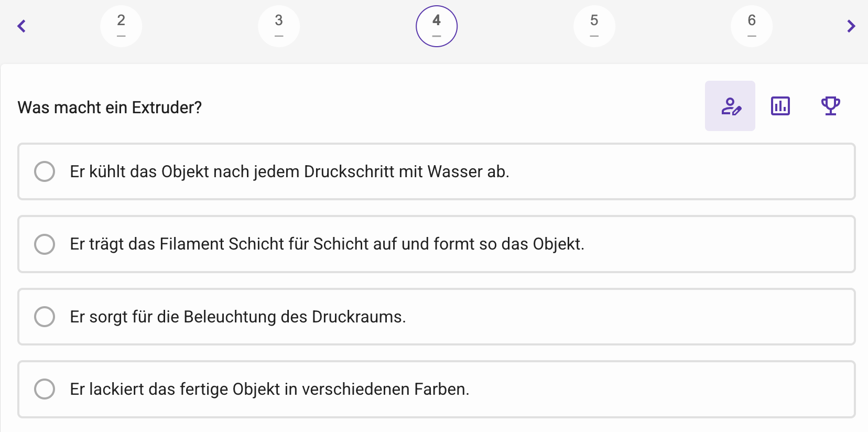
Task: Select radio for Filament Schicht für Schicht answer
Action: 45,244
